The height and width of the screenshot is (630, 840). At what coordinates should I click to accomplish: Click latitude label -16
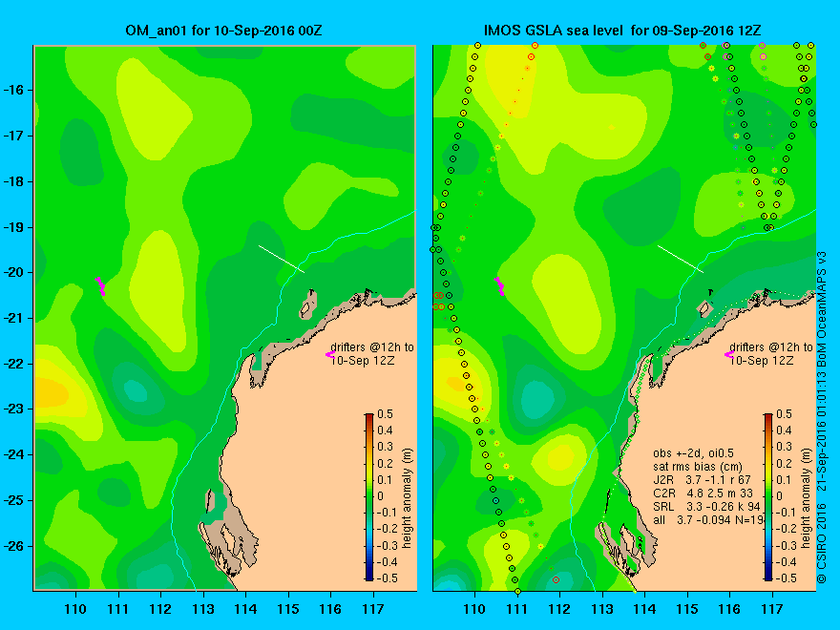[x=14, y=90]
